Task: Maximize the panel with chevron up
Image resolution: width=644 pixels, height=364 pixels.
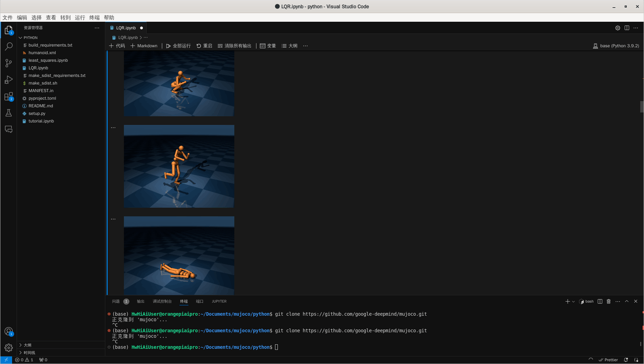Action: (x=627, y=301)
